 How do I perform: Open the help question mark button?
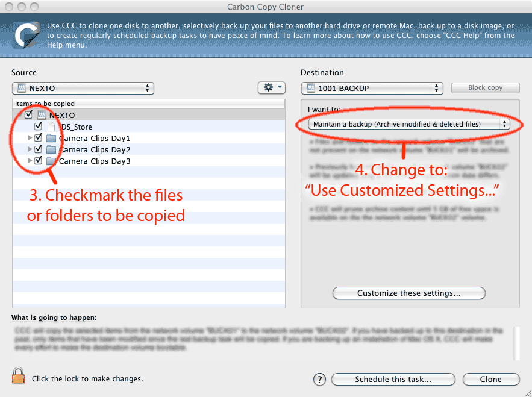click(319, 380)
